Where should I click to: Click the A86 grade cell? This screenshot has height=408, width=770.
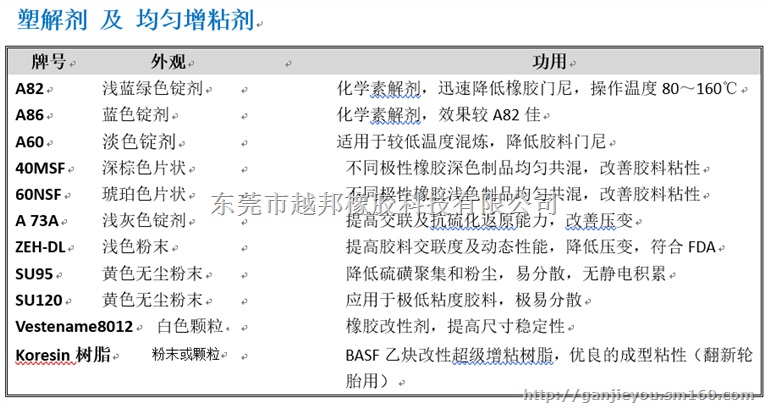pyautogui.click(x=29, y=115)
